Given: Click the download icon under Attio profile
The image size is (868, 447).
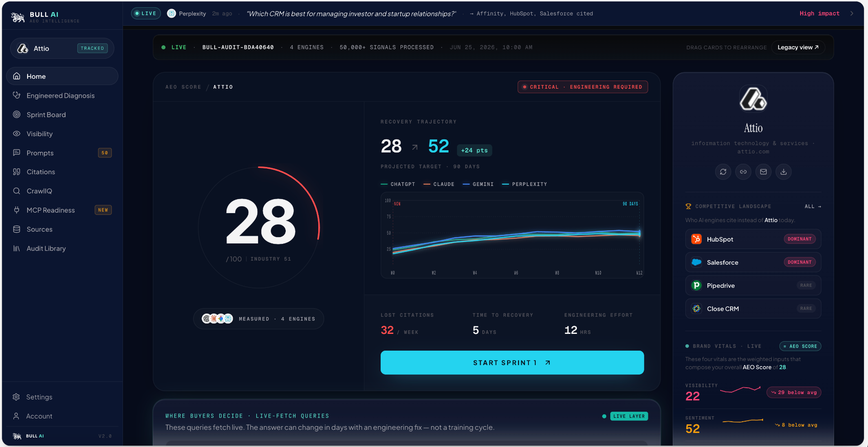Looking at the screenshot, I should coord(783,171).
